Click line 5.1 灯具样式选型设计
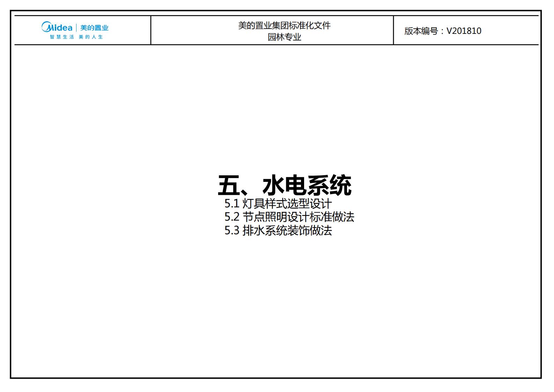Screen dimensions: 554x392 coord(278,204)
